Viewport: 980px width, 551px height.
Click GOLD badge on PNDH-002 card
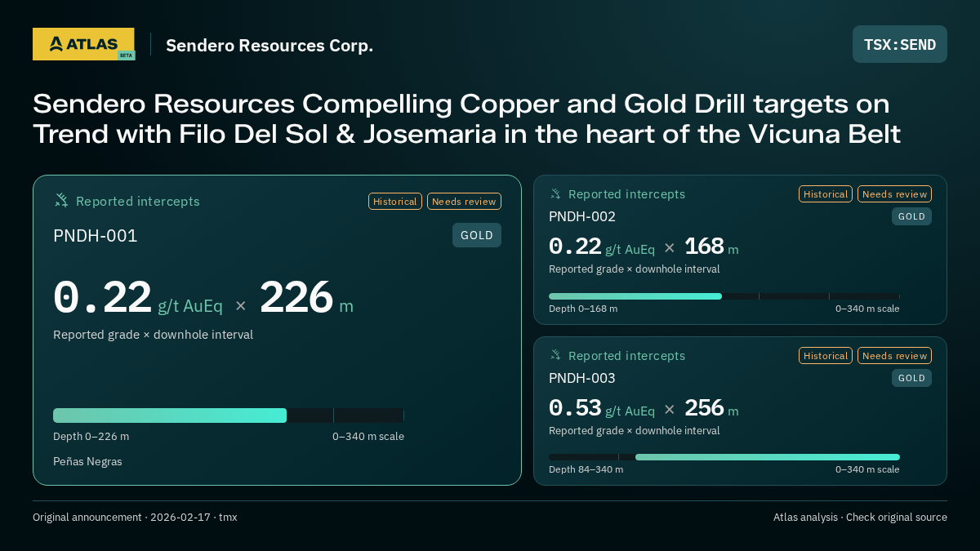click(911, 216)
